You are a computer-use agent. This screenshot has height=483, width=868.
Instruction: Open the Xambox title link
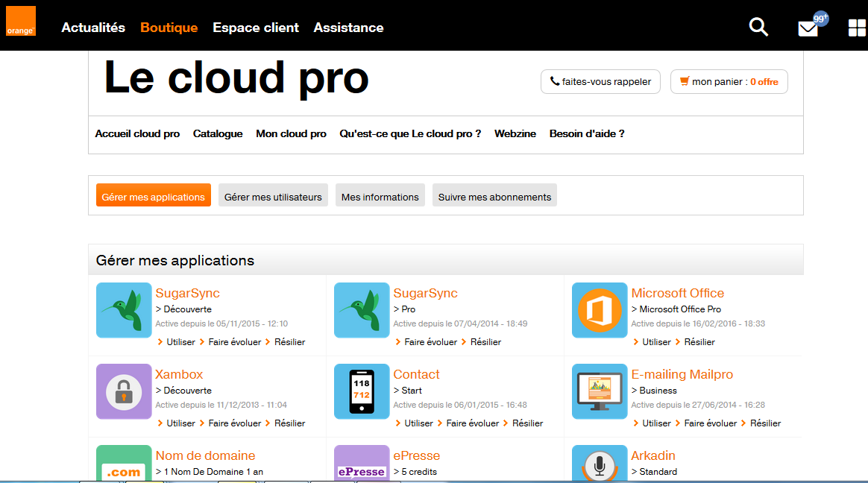[180, 375]
